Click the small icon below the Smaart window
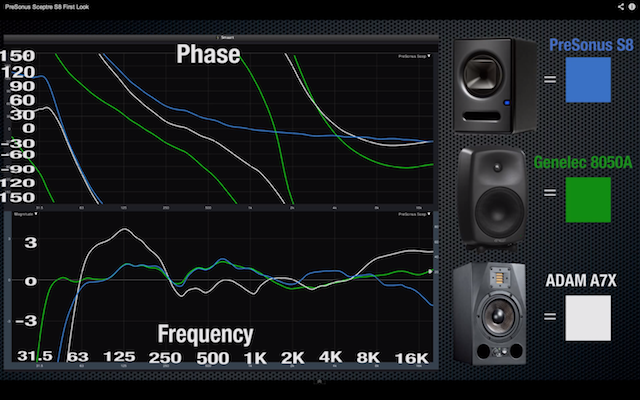The image size is (640, 400). (x=320, y=382)
